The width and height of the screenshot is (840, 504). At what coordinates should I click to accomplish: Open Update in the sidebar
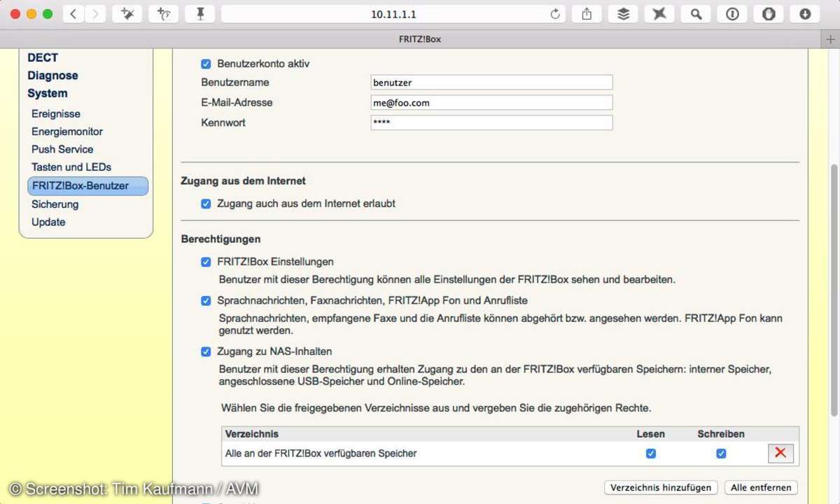coord(48,222)
